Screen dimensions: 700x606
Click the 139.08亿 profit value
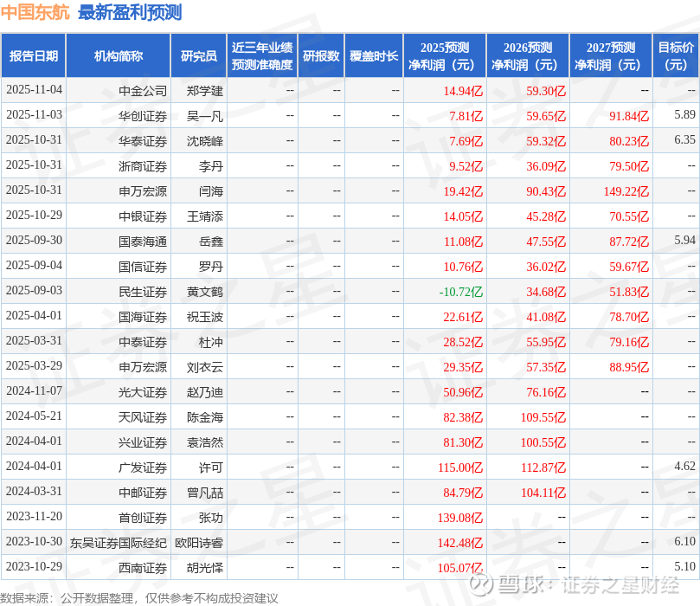(460, 518)
